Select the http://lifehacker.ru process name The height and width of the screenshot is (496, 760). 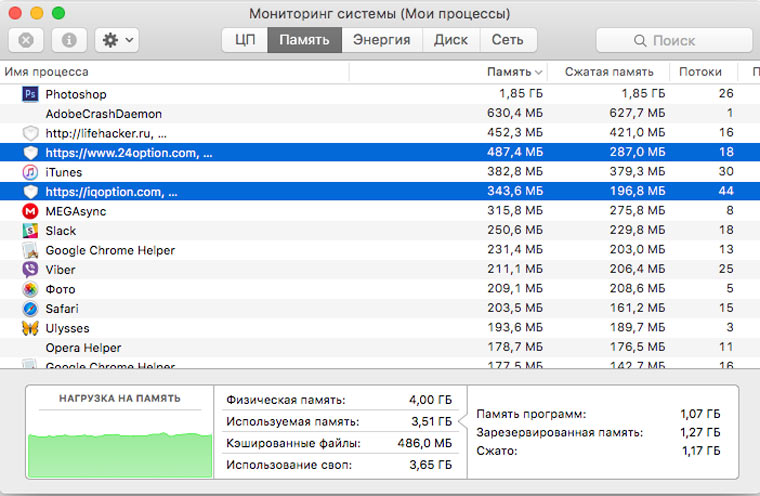pyautogui.click(x=106, y=133)
